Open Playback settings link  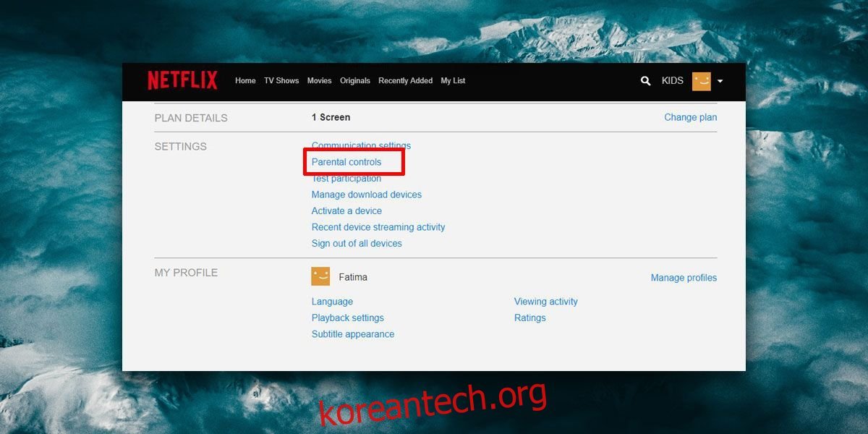(348, 318)
